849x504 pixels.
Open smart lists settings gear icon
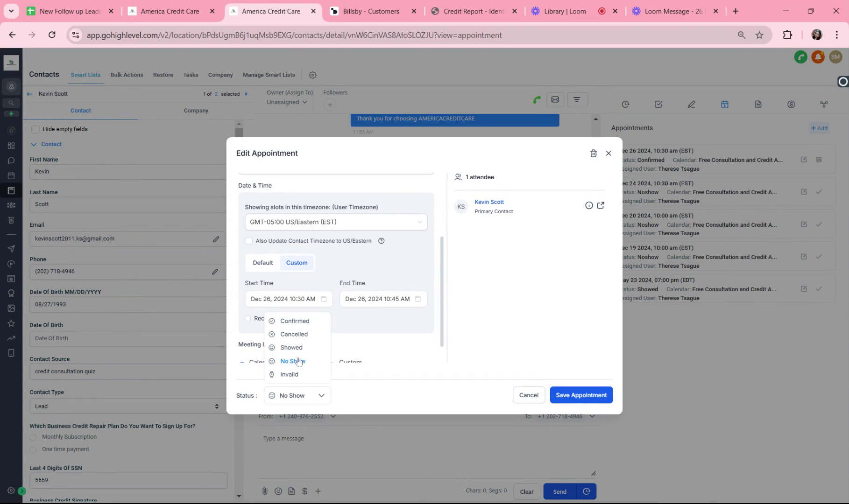click(x=313, y=75)
